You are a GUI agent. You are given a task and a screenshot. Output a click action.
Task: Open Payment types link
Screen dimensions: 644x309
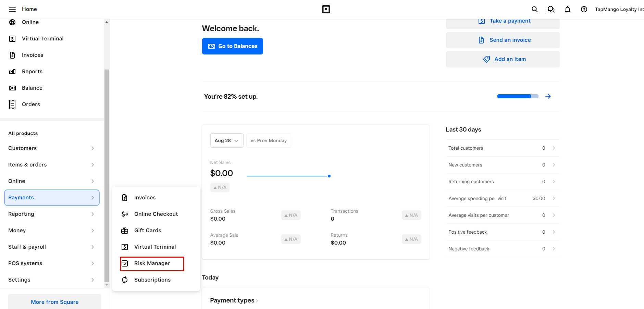pos(234,300)
